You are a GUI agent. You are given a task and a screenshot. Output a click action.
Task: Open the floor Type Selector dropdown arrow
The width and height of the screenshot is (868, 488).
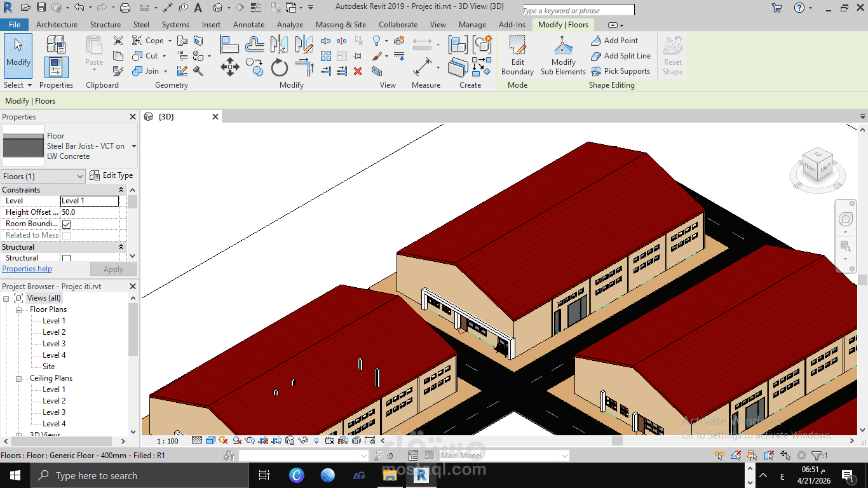pos(133,146)
